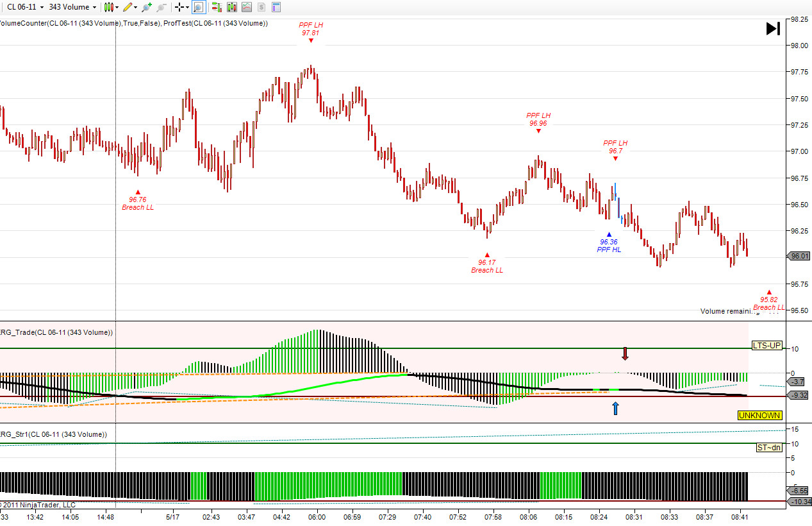812x526 pixels.
Task: Click the -10.34 indicator value tag
Action: click(800, 502)
